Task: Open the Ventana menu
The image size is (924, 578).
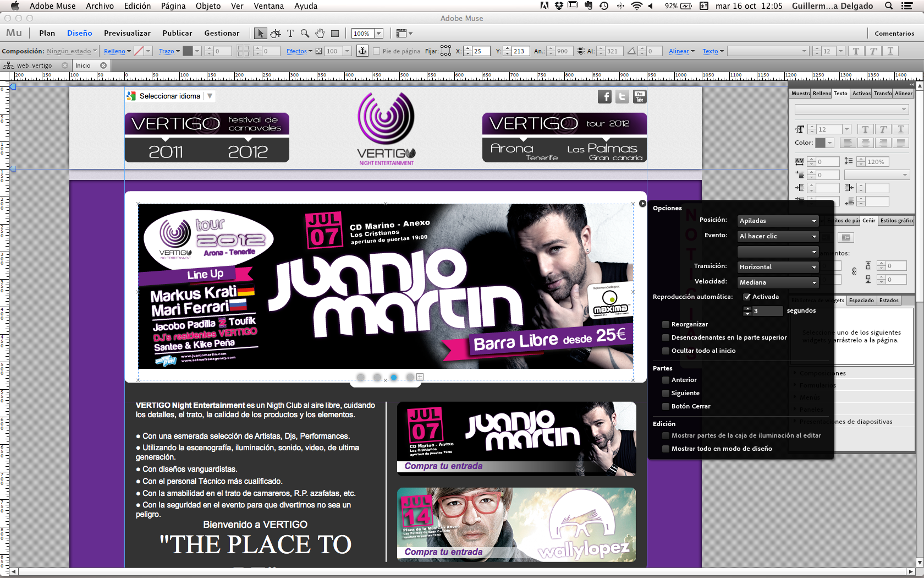Action: [268, 6]
